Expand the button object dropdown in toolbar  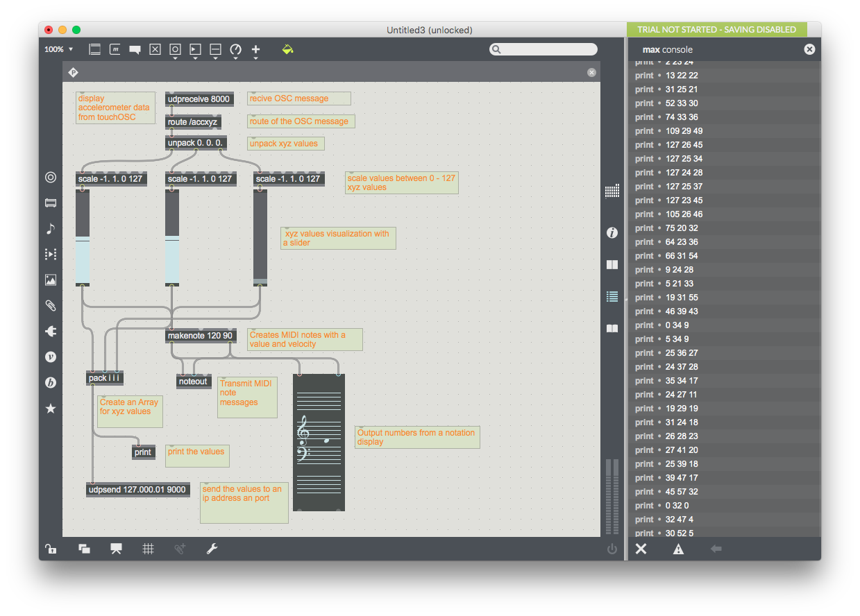point(175,58)
